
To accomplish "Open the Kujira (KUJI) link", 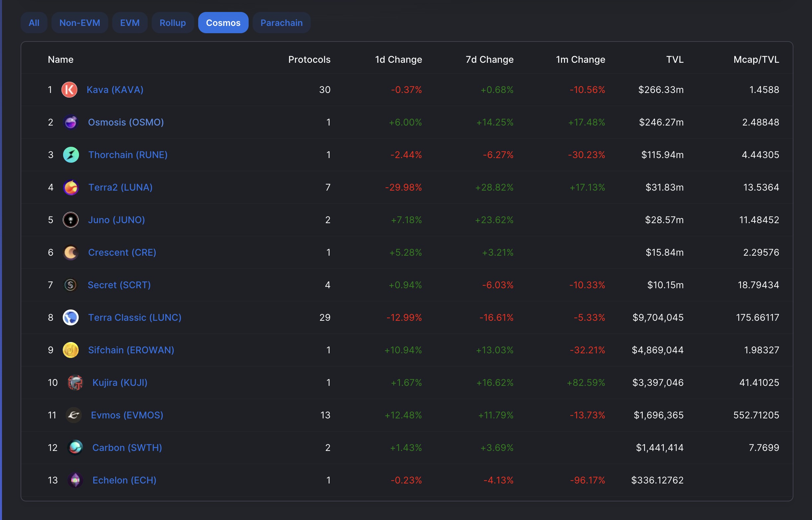I will pyautogui.click(x=120, y=383).
